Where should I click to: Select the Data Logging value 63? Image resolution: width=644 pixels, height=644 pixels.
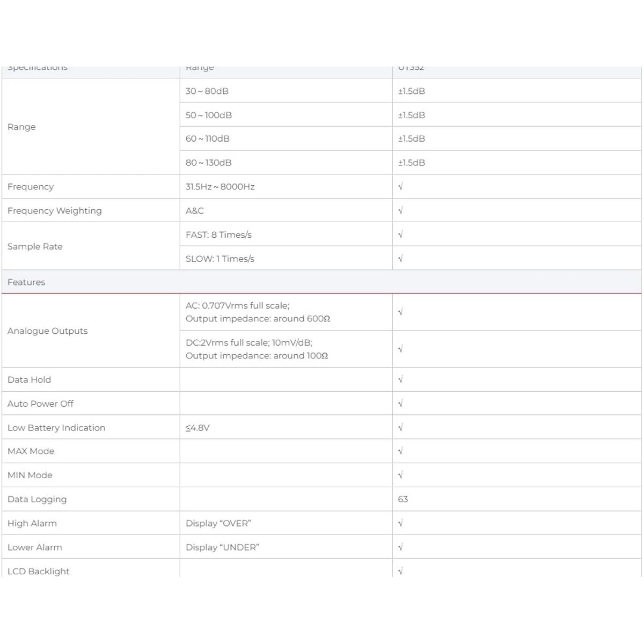point(403,499)
